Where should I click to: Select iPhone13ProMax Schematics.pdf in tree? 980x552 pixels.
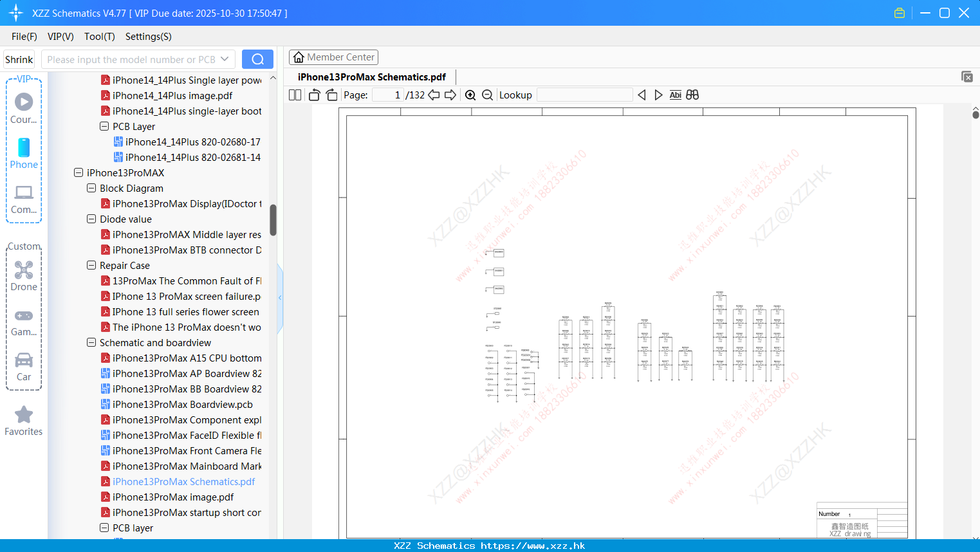click(x=178, y=481)
